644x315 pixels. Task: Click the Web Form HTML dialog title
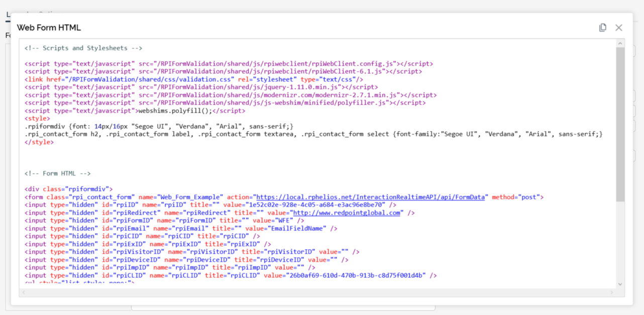(49, 28)
